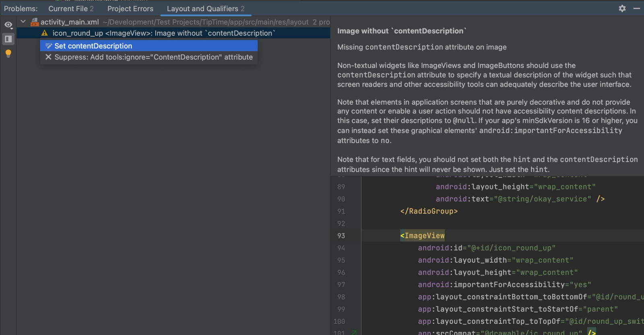Choose Suppress tools:ignore ContentDescription option

tap(153, 57)
